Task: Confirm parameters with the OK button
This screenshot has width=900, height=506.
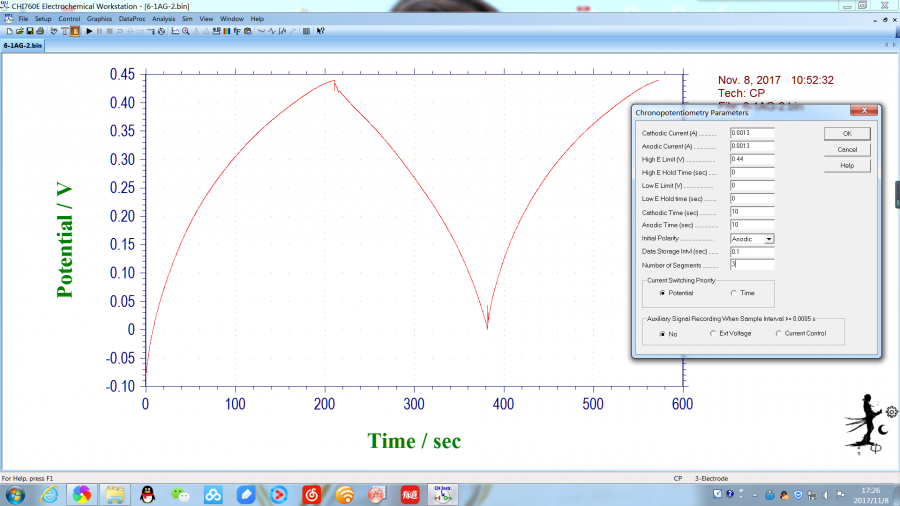Action: [x=847, y=134]
